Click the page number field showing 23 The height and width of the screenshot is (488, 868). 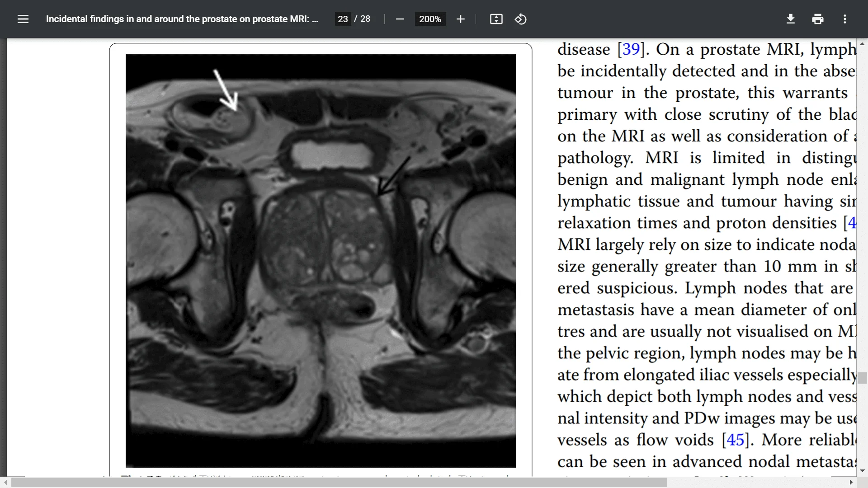(343, 19)
